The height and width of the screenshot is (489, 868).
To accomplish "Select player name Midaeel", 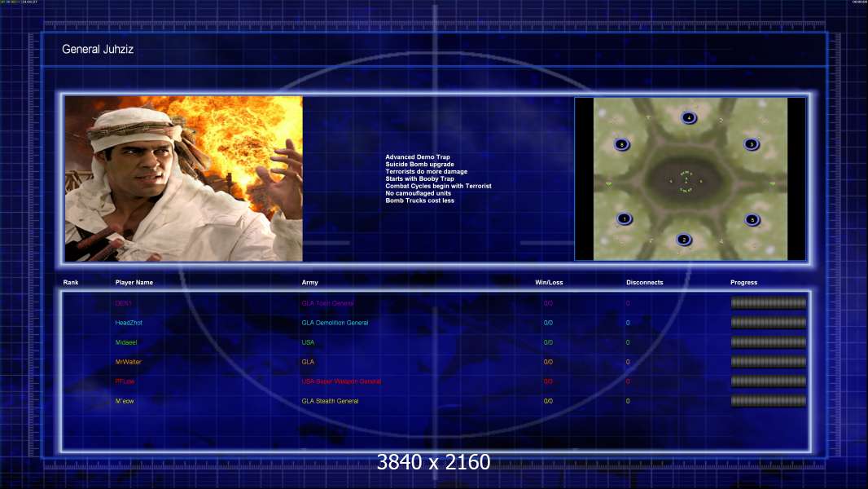I will (x=125, y=342).
